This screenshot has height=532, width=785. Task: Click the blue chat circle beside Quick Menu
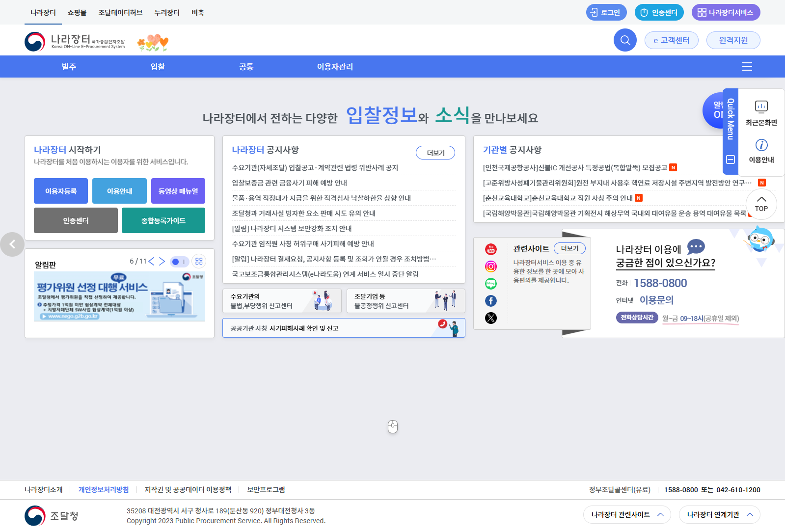713,110
